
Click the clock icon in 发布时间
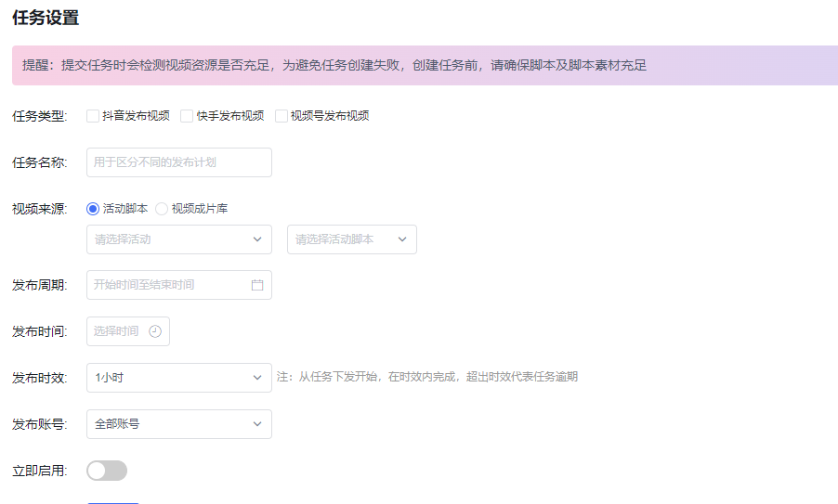click(155, 331)
